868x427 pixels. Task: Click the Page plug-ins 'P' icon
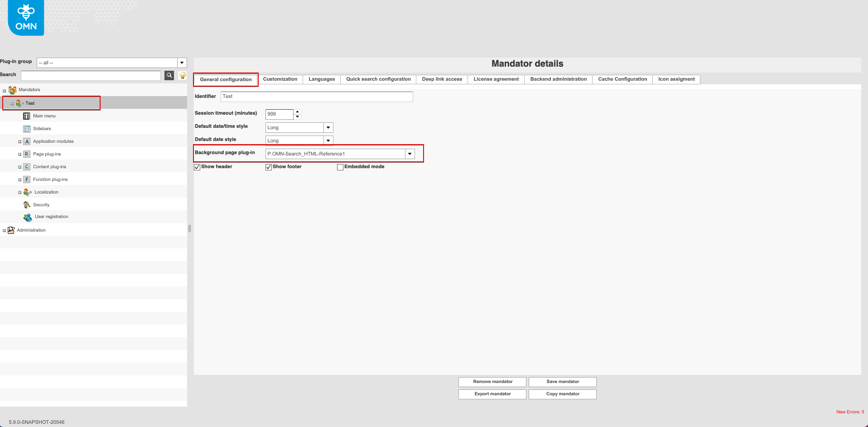(x=27, y=154)
